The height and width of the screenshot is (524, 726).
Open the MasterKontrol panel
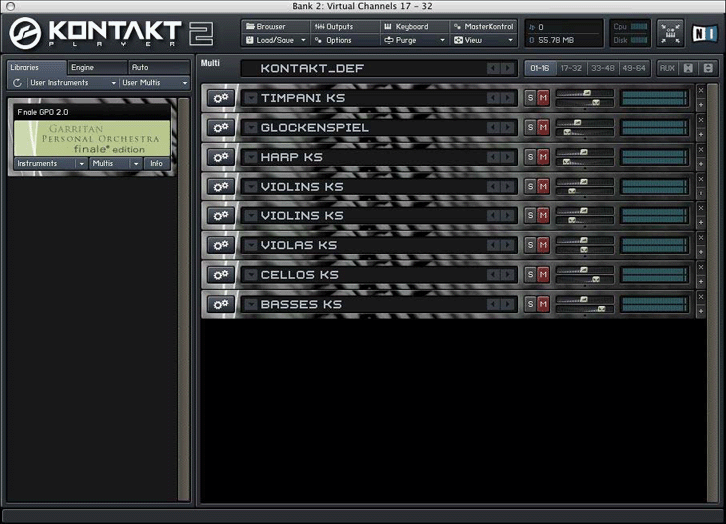[x=483, y=27]
